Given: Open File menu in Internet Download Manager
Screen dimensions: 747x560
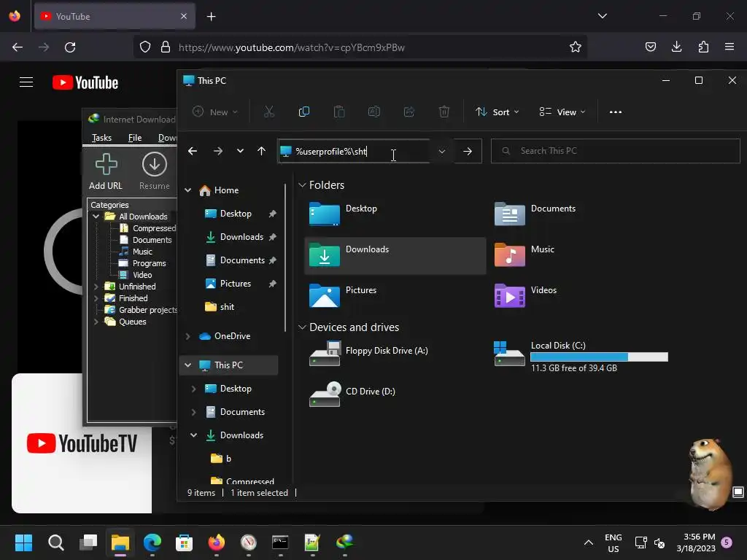Looking at the screenshot, I should click(135, 138).
